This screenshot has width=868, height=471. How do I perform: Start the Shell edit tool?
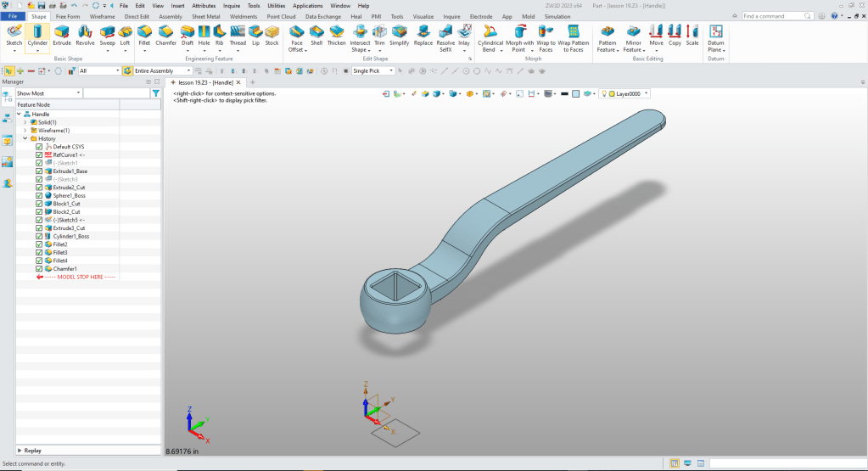(316, 34)
